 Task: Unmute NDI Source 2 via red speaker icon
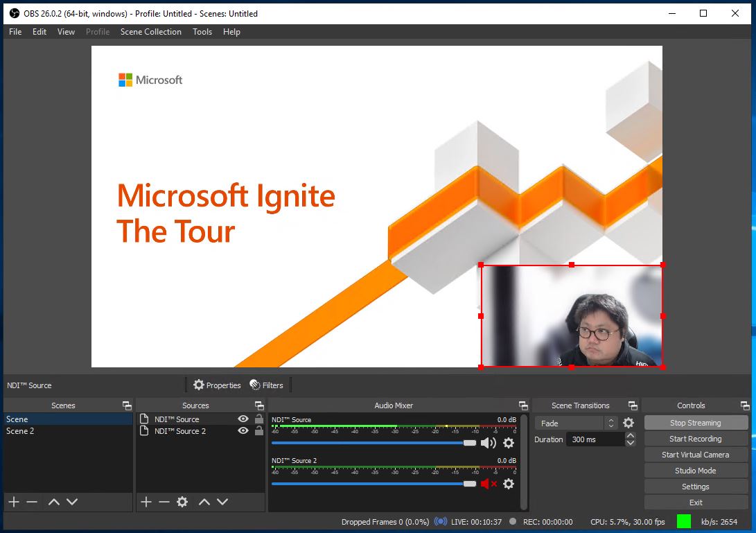pos(489,484)
